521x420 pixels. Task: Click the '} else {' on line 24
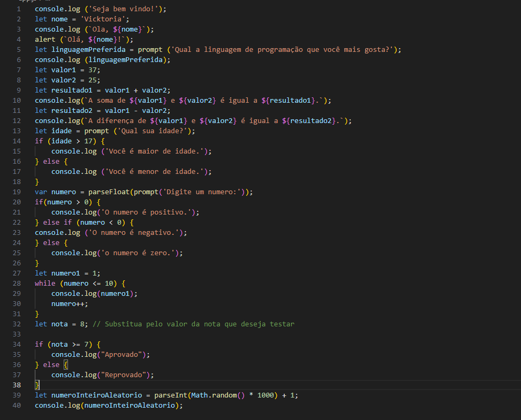click(51, 243)
